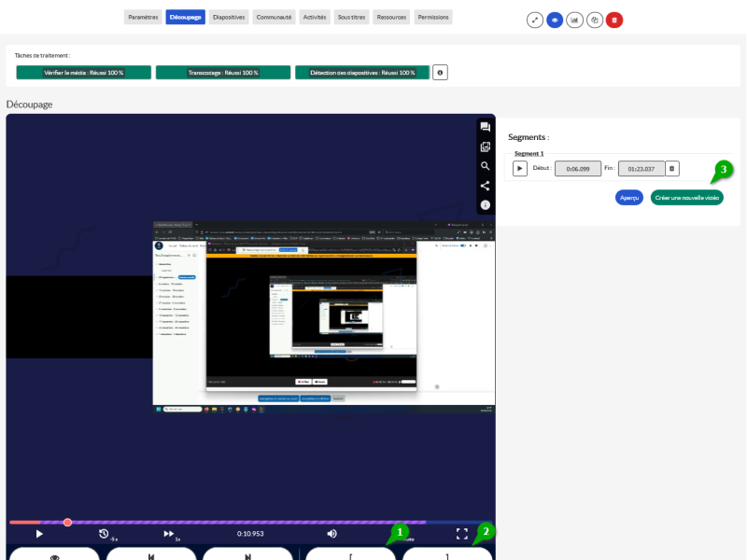Switch to the Permissions tab
The height and width of the screenshot is (560, 747).
click(x=433, y=17)
